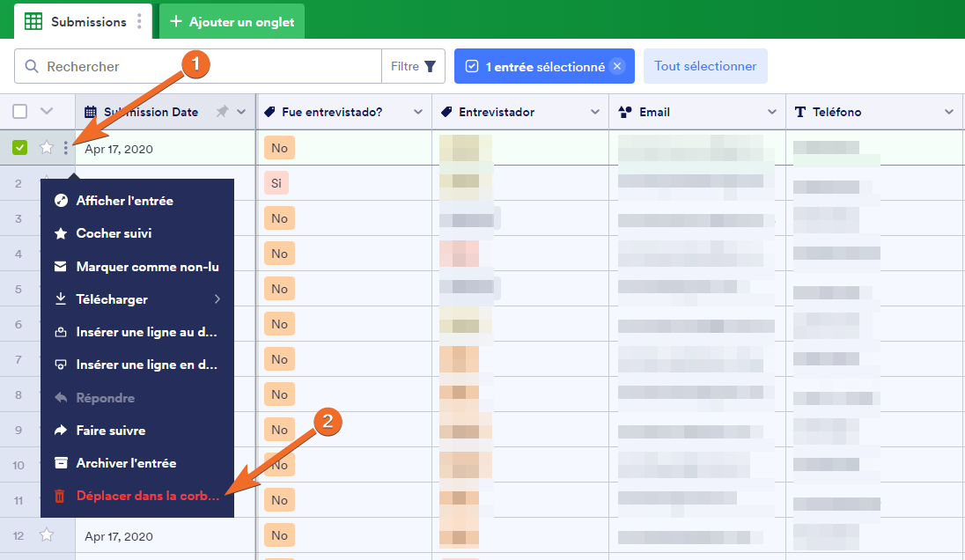Select Insérer une ligne en d... option

[x=137, y=365]
